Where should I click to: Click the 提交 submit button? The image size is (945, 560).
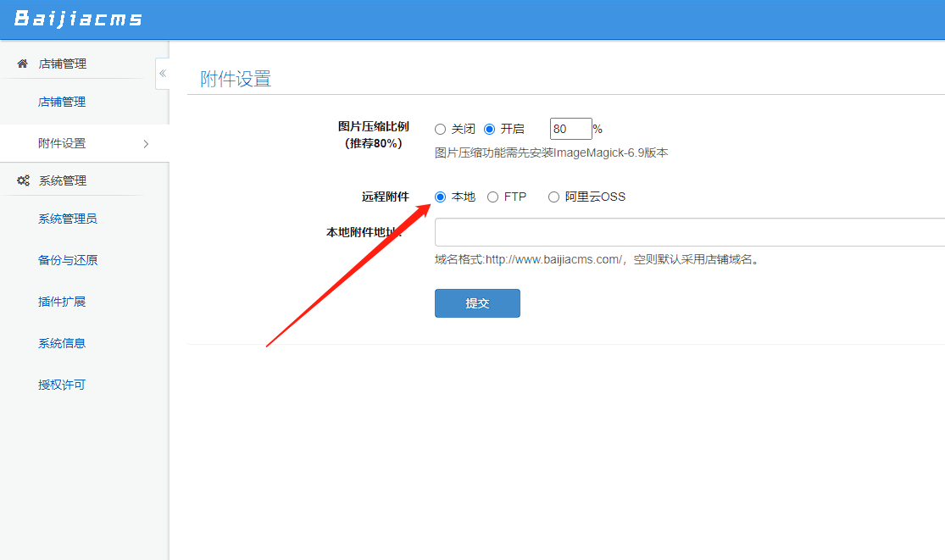(477, 302)
